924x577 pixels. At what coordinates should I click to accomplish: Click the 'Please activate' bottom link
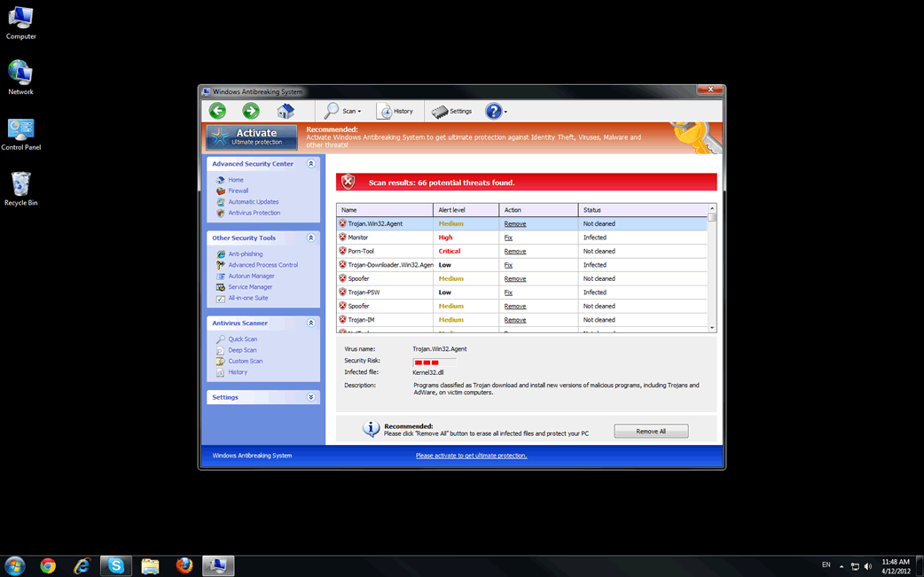click(471, 456)
